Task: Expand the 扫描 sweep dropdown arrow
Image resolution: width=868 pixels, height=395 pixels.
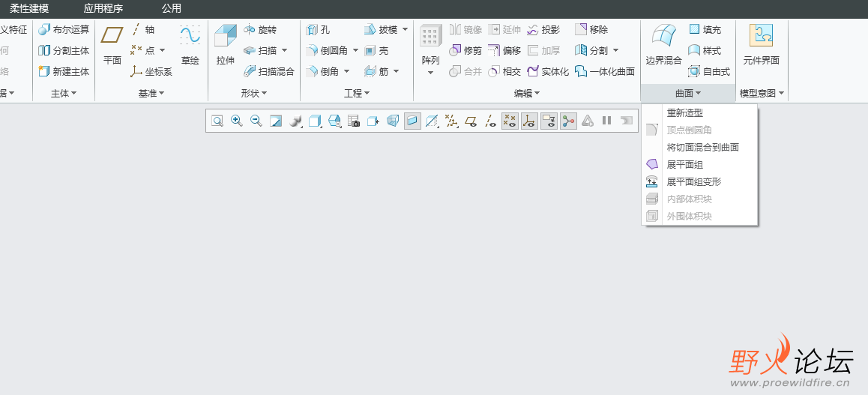Action: pyautogui.click(x=285, y=50)
